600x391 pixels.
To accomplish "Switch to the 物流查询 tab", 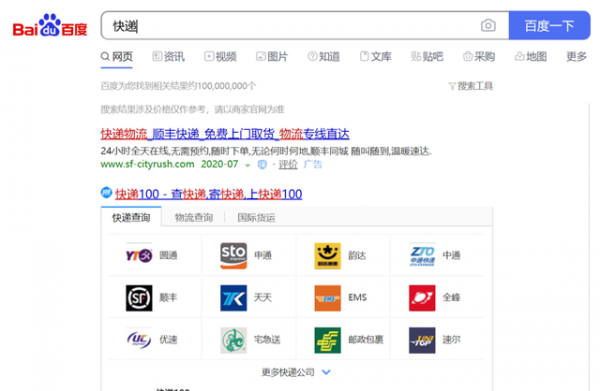I will (194, 218).
